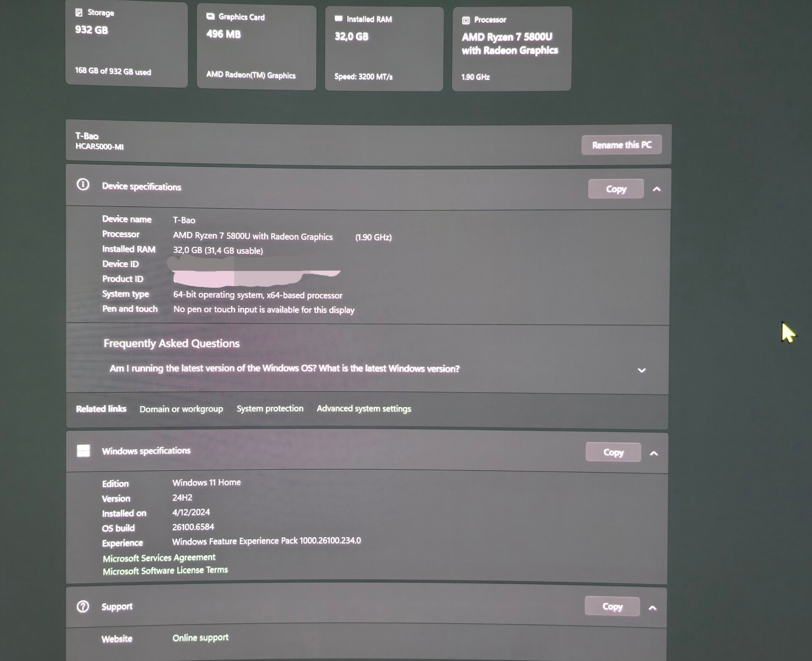
Task: Select the 4/12/2024 installed date
Action: tap(191, 512)
